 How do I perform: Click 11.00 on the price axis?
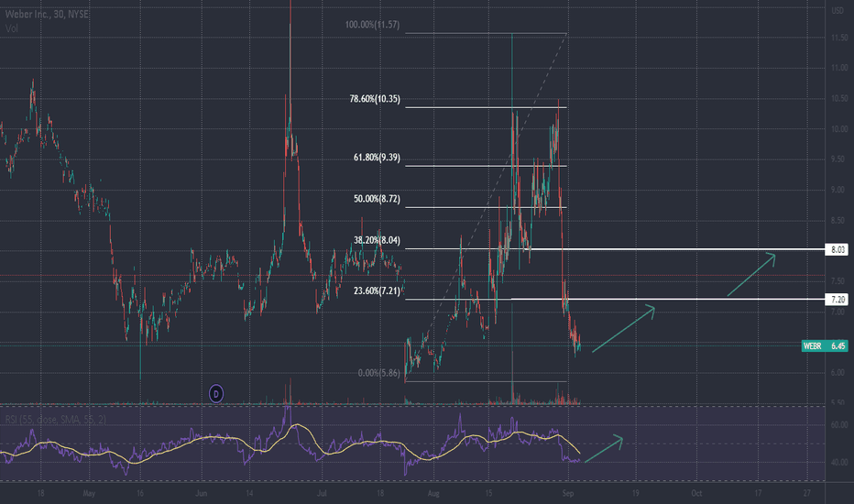coord(838,68)
